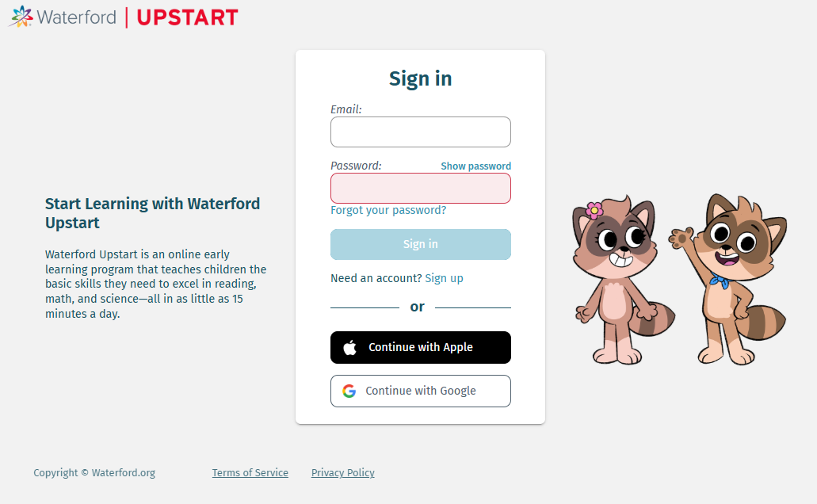Click the Google G logo icon
817x504 pixels.
click(349, 391)
